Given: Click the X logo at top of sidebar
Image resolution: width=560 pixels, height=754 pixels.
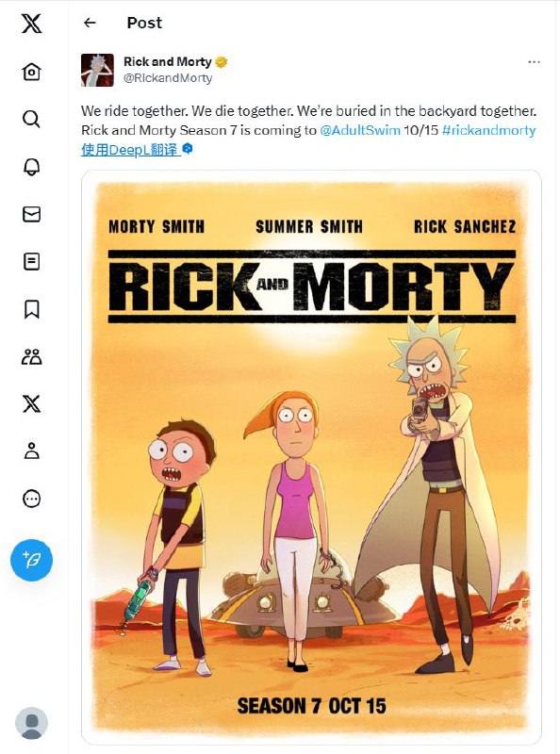Looking at the screenshot, I should pyautogui.click(x=32, y=23).
